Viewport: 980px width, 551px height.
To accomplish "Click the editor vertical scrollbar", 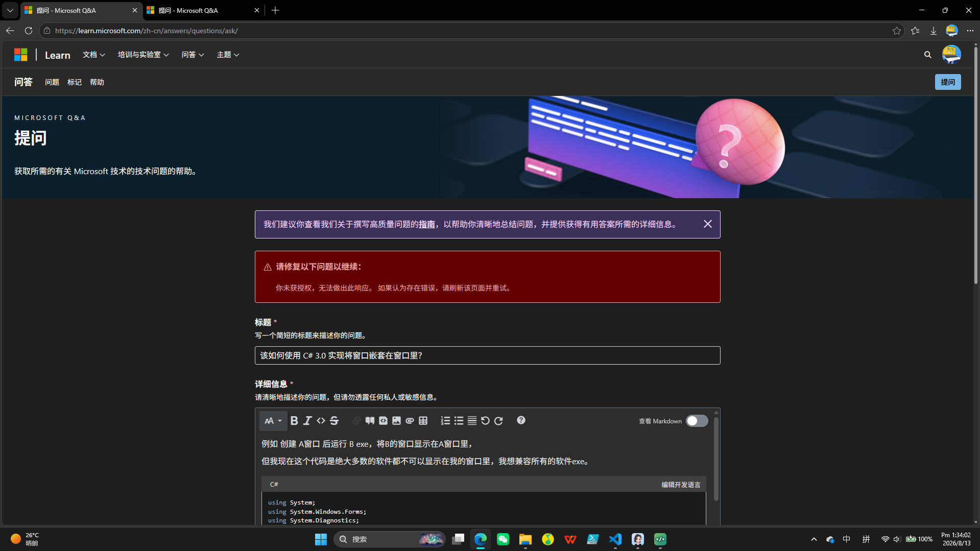I will (x=716, y=459).
